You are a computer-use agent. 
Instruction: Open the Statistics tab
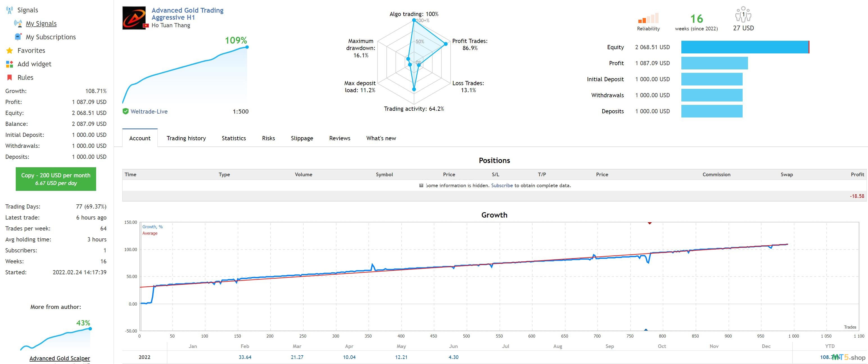coord(234,138)
